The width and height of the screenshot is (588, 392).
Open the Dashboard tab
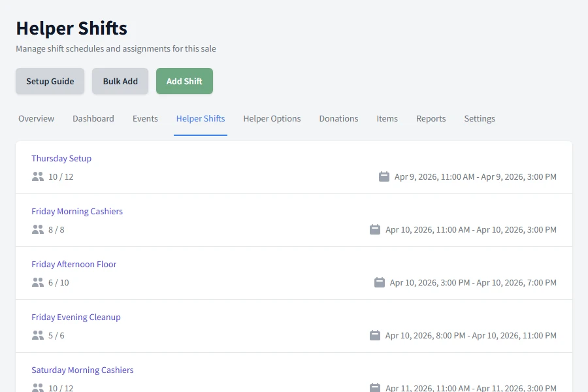[x=93, y=118]
